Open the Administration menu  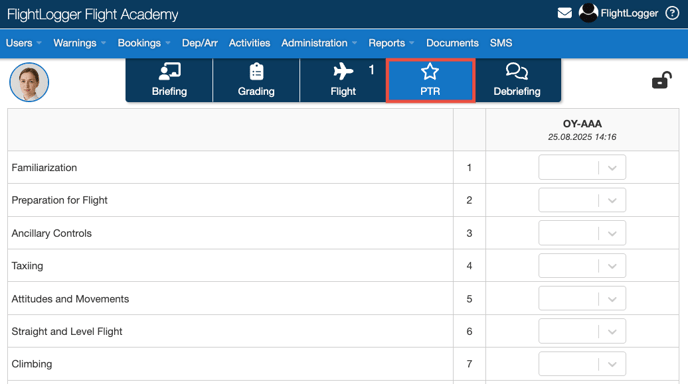(x=319, y=43)
